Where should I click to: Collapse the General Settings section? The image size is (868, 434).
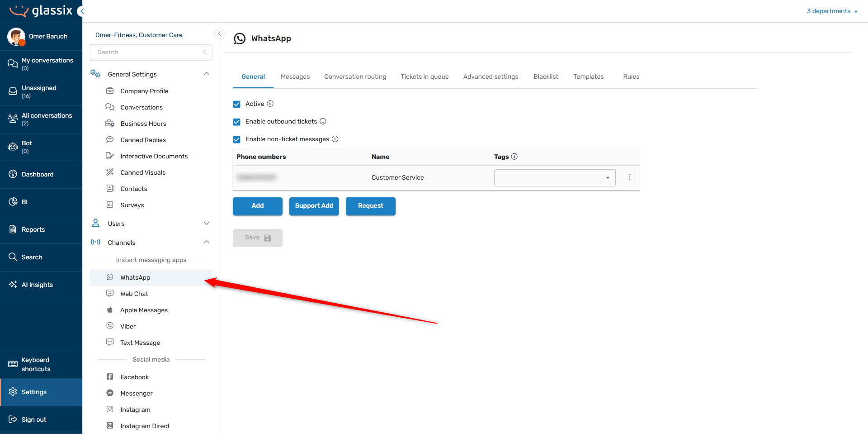pos(207,74)
